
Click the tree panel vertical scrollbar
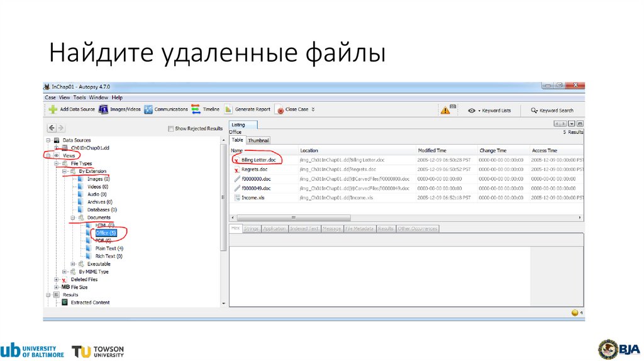click(223, 197)
